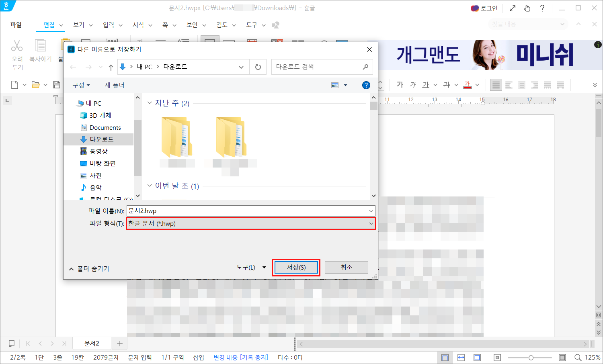Open the strikethrough style dropdown arrow

456,85
